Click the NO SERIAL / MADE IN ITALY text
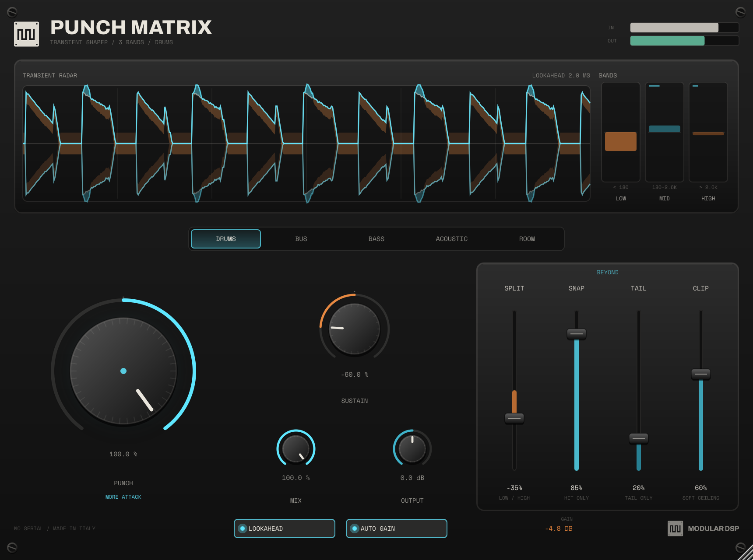 click(x=55, y=528)
